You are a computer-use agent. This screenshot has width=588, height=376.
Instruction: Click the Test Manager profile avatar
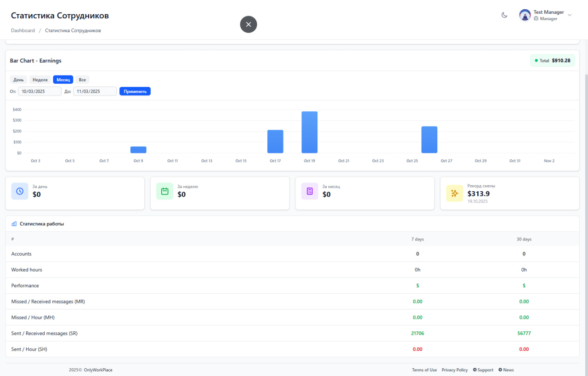click(525, 15)
